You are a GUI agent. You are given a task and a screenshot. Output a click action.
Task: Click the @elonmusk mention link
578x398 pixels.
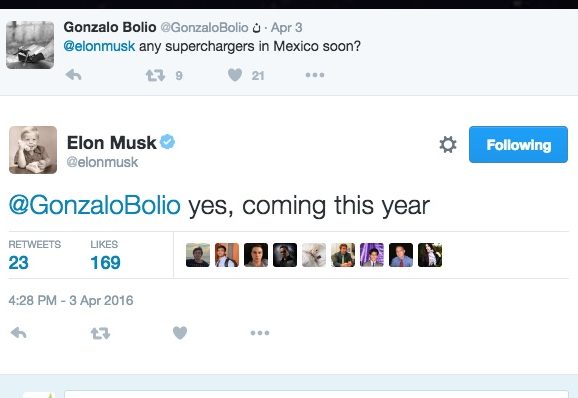pos(99,46)
